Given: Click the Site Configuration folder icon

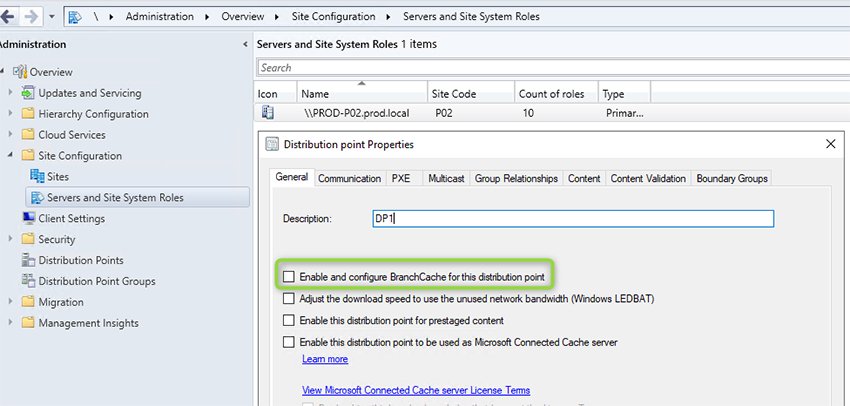Looking at the screenshot, I should 28,156.
